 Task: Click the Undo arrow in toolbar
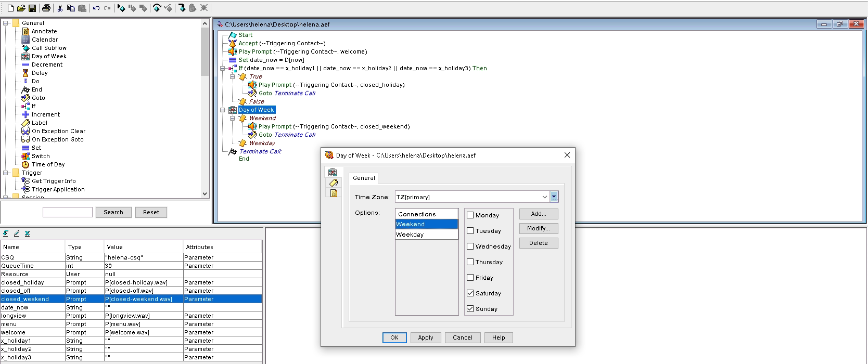click(96, 8)
